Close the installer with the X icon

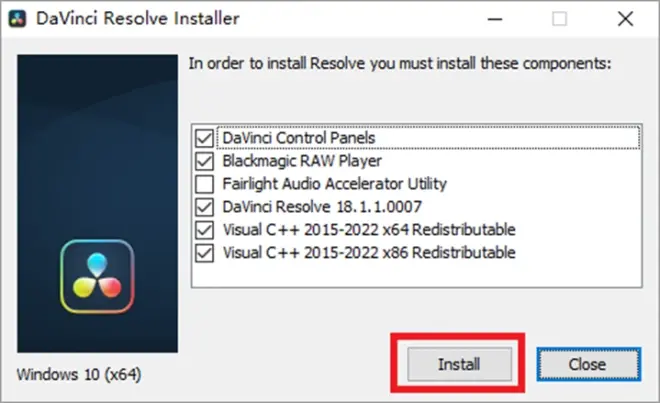point(625,19)
